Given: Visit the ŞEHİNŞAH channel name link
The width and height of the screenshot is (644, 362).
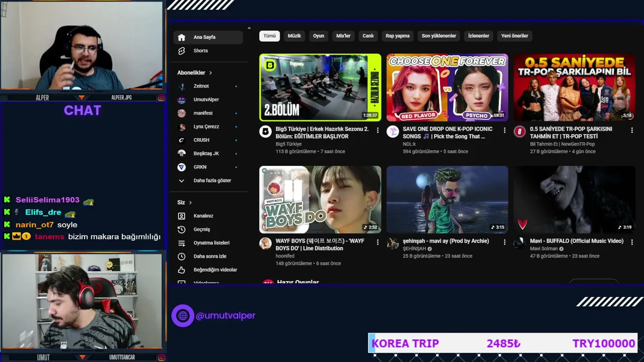Looking at the screenshot, I should [415, 249].
